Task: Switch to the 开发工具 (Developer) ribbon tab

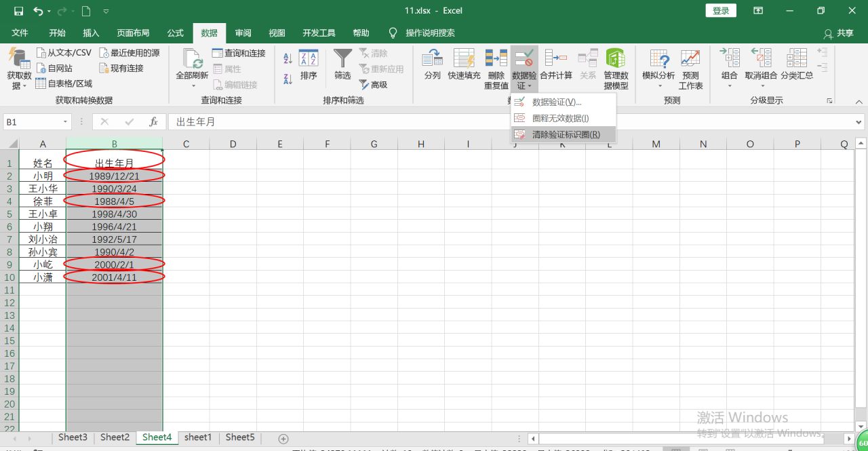Action: pos(319,33)
